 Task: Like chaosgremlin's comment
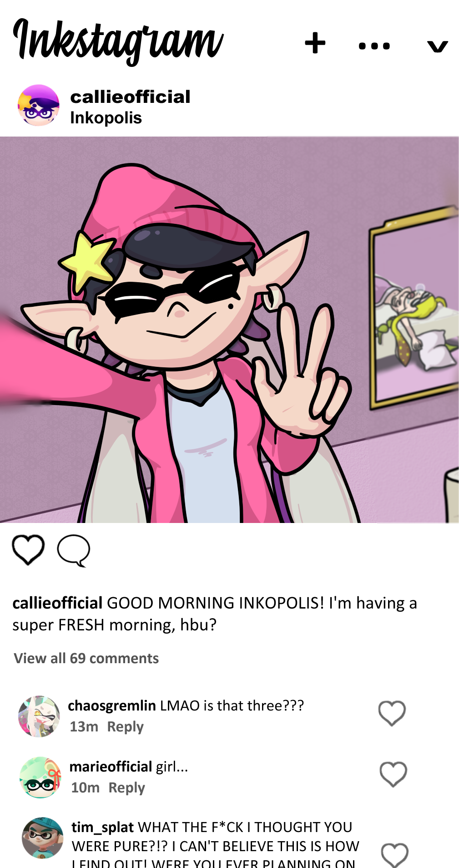point(392,713)
